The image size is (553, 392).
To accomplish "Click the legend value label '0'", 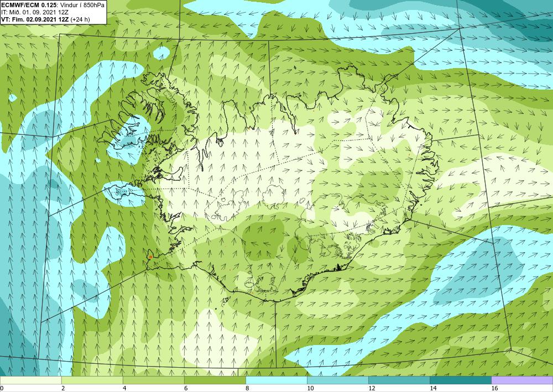I will [2, 389].
